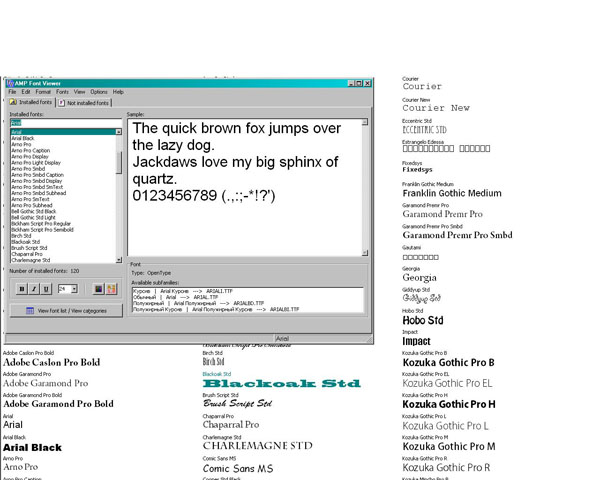Select Arno Pro Light Display entry
The width and height of the screenshot is (600, 480).
[x=63, y=163]
